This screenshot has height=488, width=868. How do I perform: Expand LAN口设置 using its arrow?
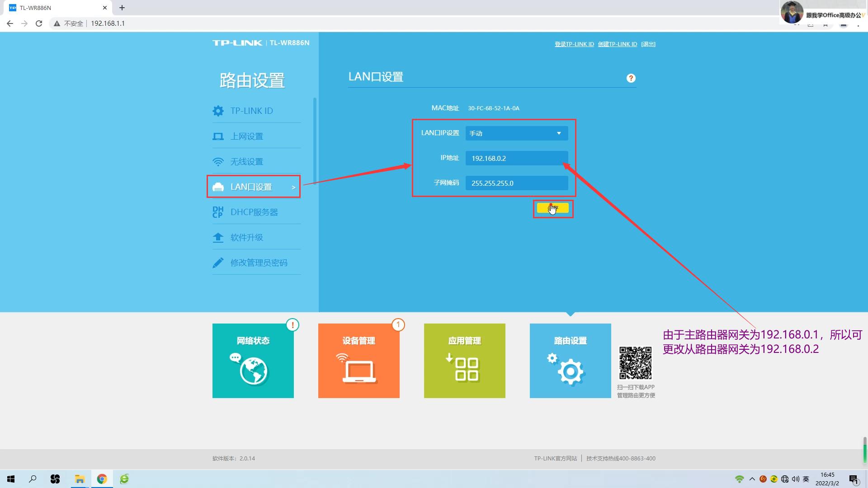click(x=293, y=187)
